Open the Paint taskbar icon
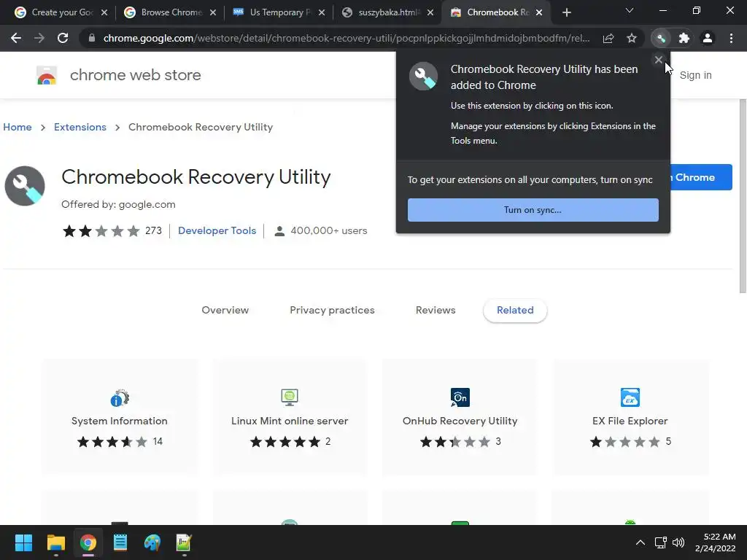747x560 pixels. (152, 542)
